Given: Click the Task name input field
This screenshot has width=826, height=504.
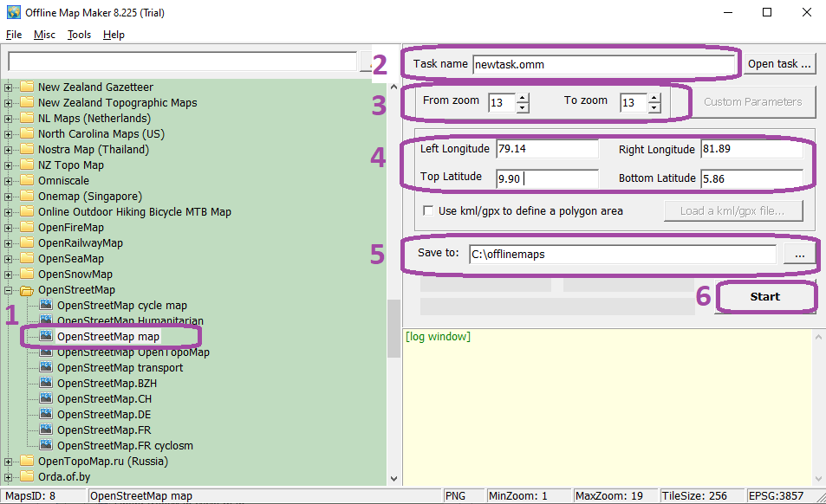Looking at the screenshot, I should click(603, 64).
